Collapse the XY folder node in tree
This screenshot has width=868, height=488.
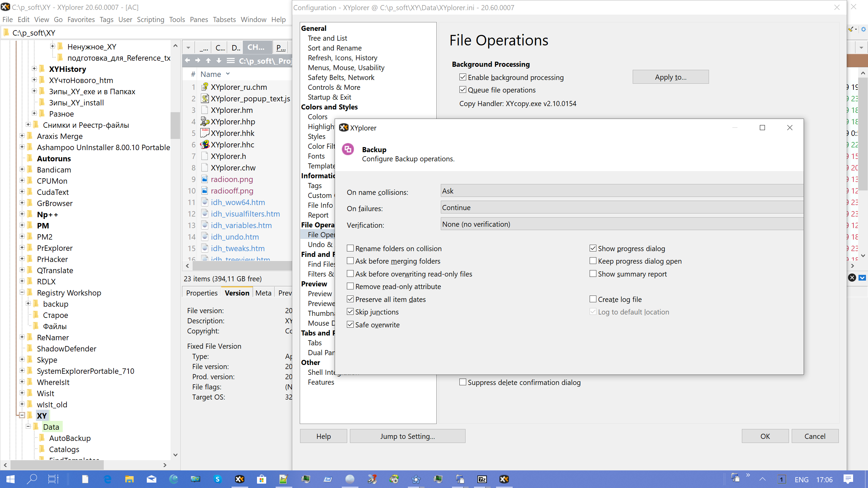(22, 415)
